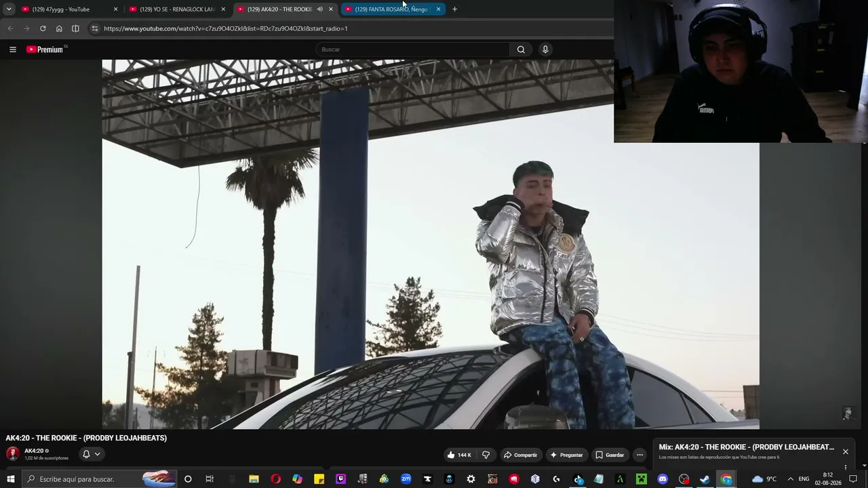Open the clock showing 8:12

tap(827, 479)
